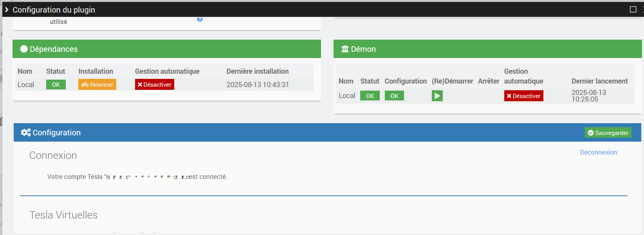Disable automatic management for dependencies
This screenshot has height=235, width=644.
click(155, 85)
